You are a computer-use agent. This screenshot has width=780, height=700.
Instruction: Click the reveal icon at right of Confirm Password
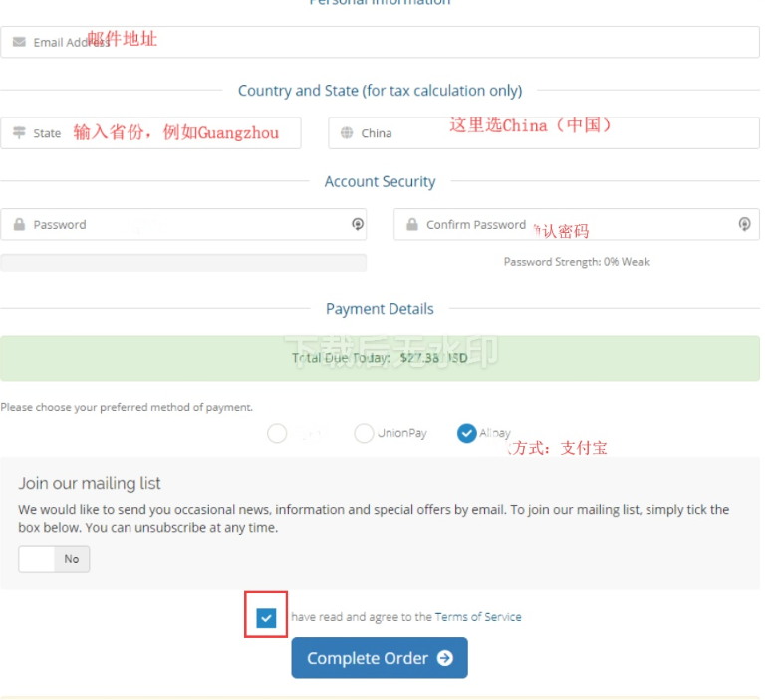click(x=744, y=224)
